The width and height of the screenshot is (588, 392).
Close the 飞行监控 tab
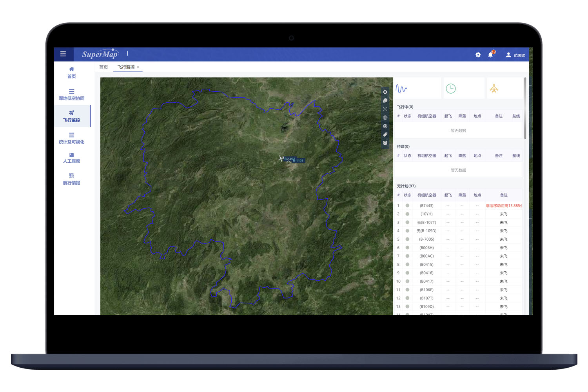138,67
